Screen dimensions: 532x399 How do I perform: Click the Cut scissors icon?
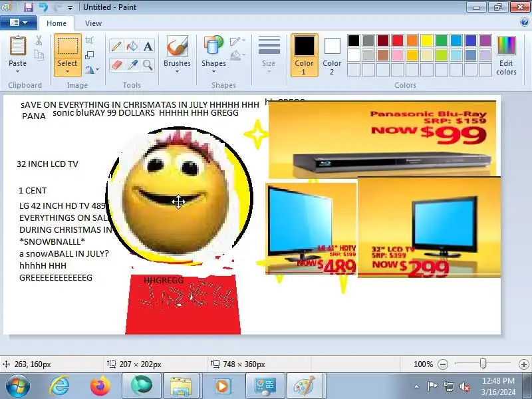click(x=39, y=41)
